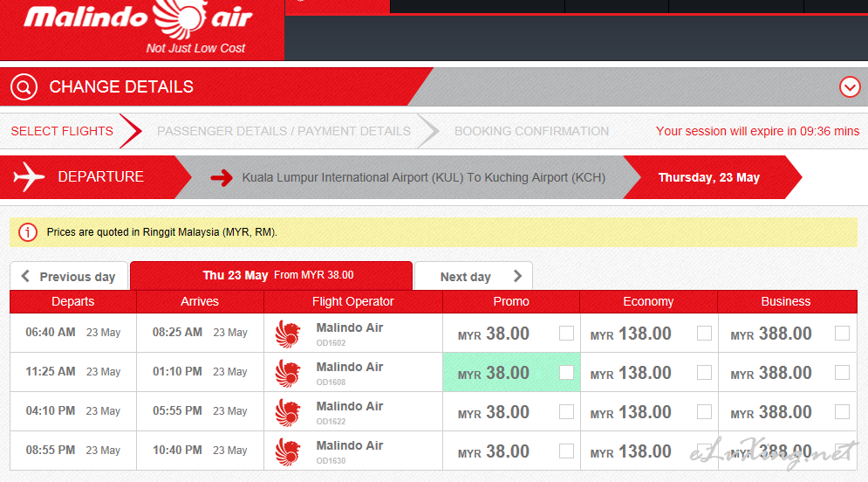This screenshot has width=868, height=482.
Task: Select Economy fare for the 08:55 PM flight
Action: (x=704, y=451)
